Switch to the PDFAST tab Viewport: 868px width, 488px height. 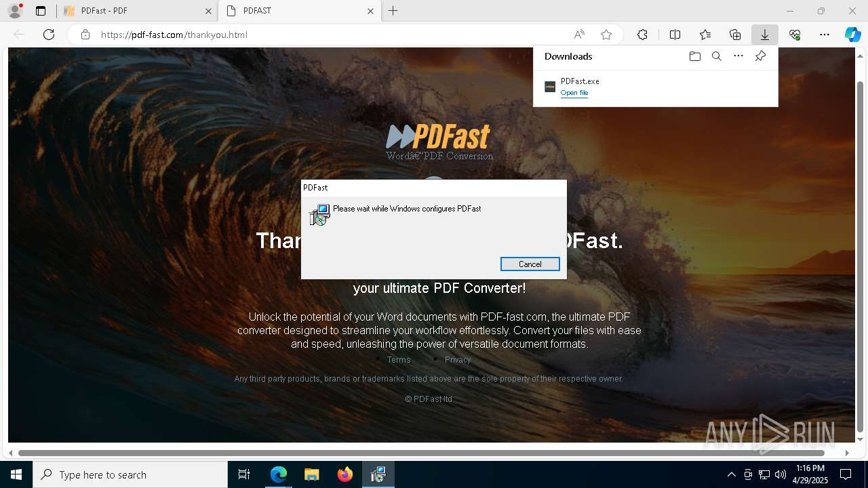coord(298,11)
